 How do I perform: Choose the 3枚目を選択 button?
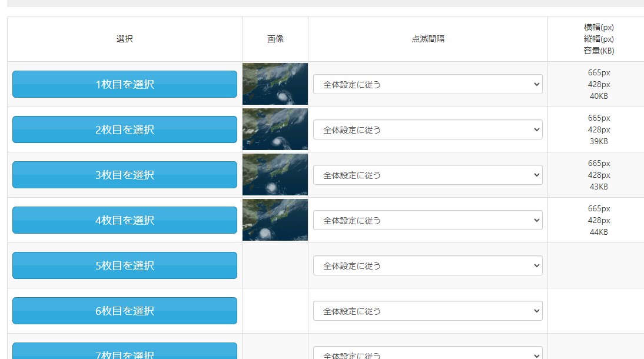(124, 175)
